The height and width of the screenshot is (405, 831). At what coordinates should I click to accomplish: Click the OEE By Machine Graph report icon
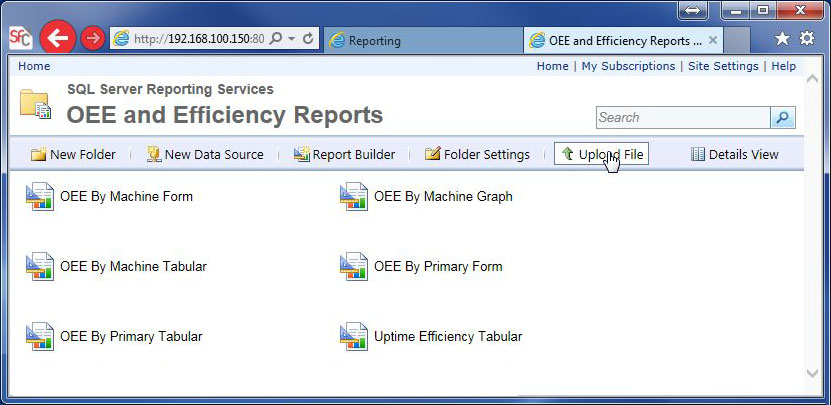pyautogui.click(x=353, y=197)
